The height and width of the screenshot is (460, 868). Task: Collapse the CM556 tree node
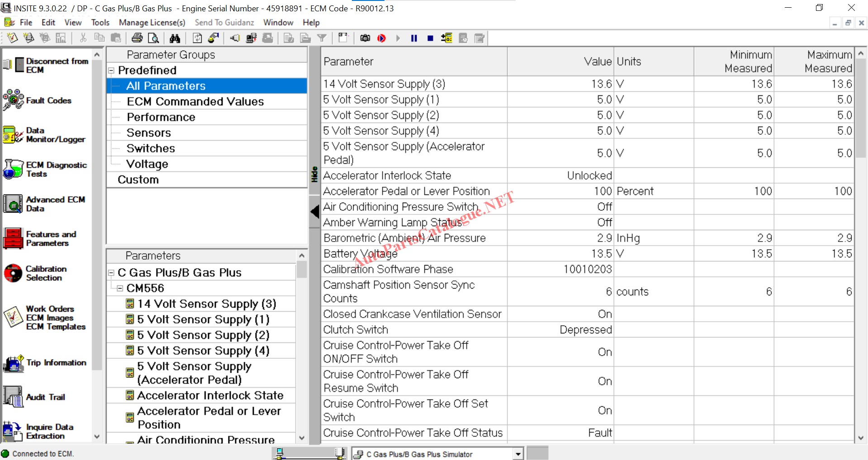(x=120, y=288)
